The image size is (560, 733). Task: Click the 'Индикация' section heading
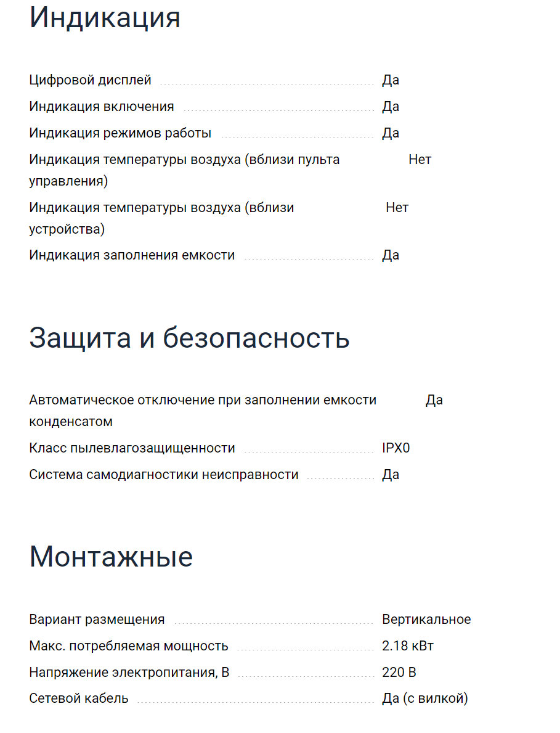coord(105,18)
